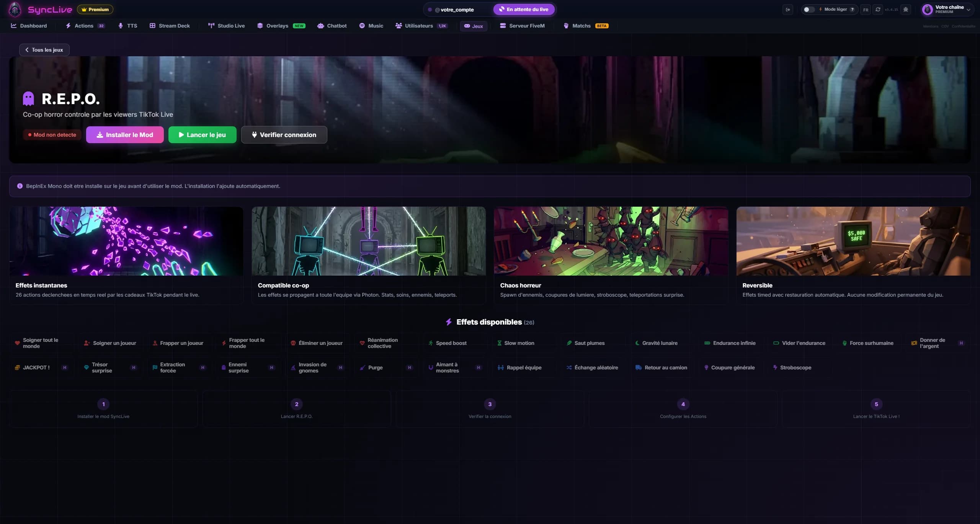Click the Mod non detecte status badge
This screenshot has height=524, width=980.
coord(52,135)
